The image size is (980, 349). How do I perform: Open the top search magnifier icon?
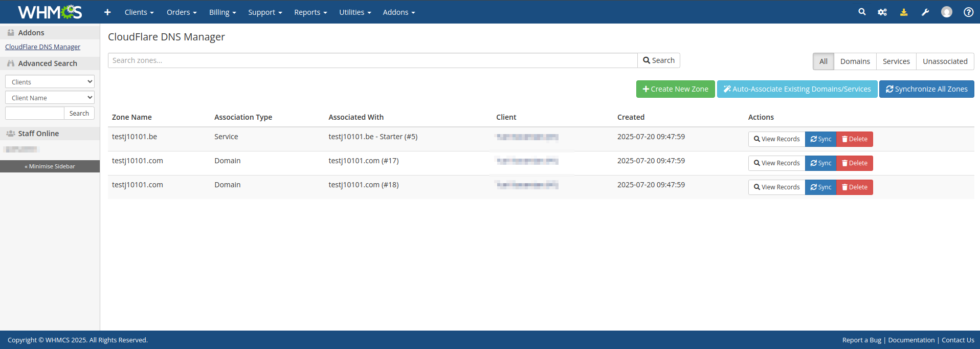862,12
